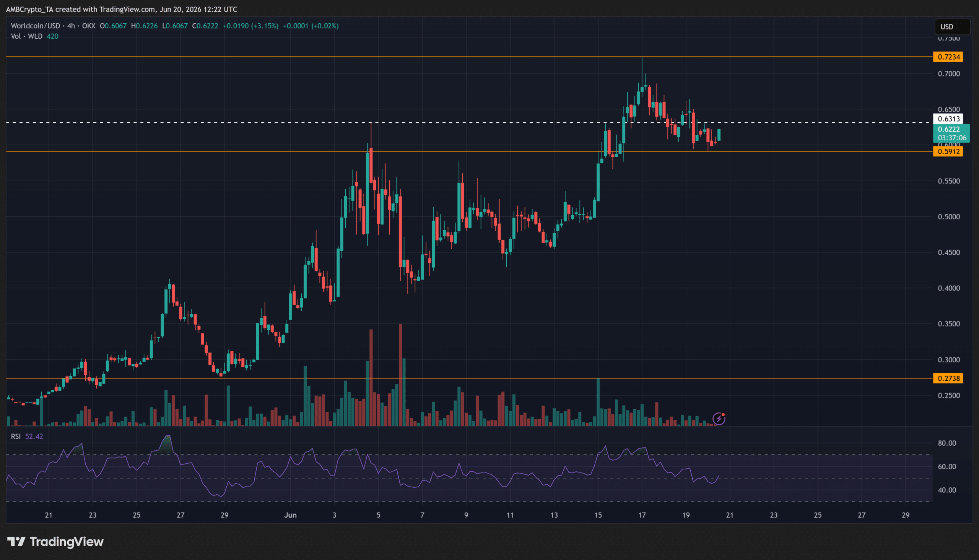Viewport: 979px width, 560px height.
Task: Click the Vol · WLD indicator legend
Action: point(26,36)
